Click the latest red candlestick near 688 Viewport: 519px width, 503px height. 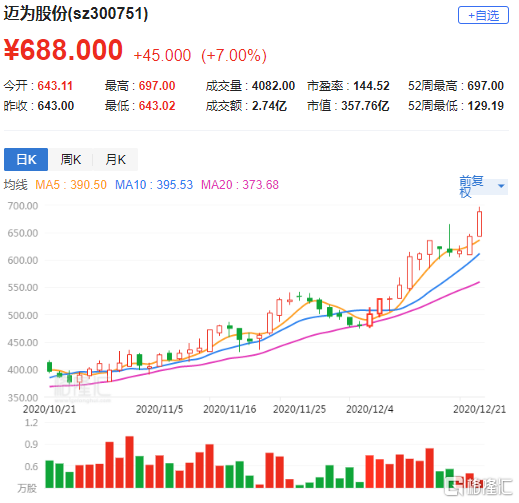479,224
